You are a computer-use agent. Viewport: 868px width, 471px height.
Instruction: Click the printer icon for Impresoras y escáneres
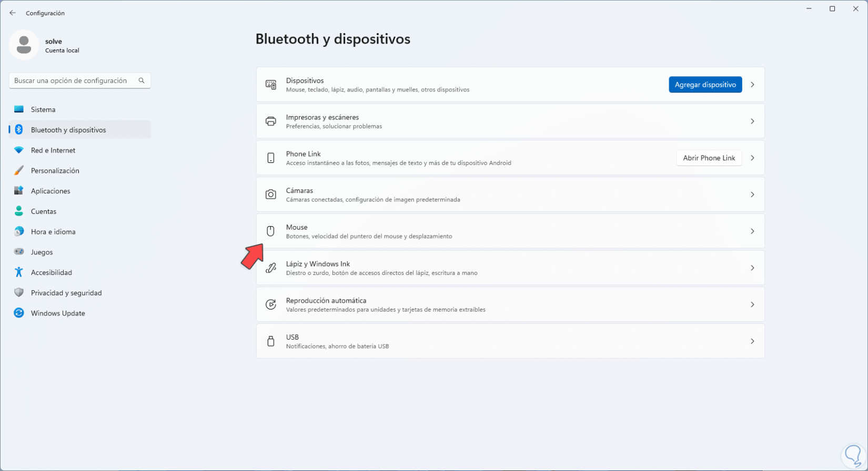coord(270,121)
